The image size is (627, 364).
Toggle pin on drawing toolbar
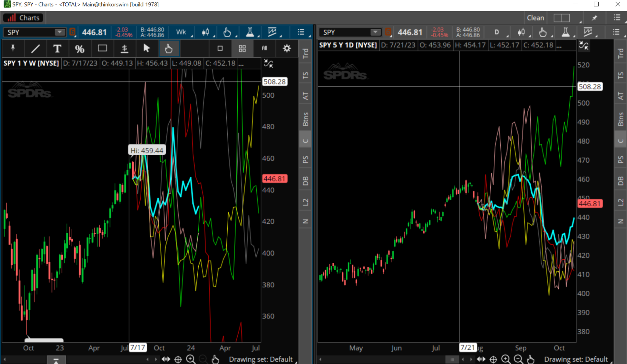click(x=13, y=49)
